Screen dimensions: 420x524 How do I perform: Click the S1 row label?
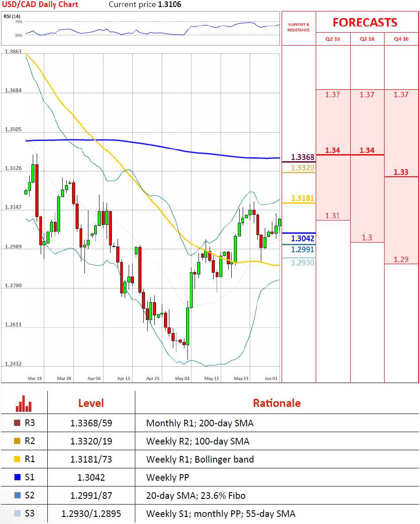click(x=30, y=477)
